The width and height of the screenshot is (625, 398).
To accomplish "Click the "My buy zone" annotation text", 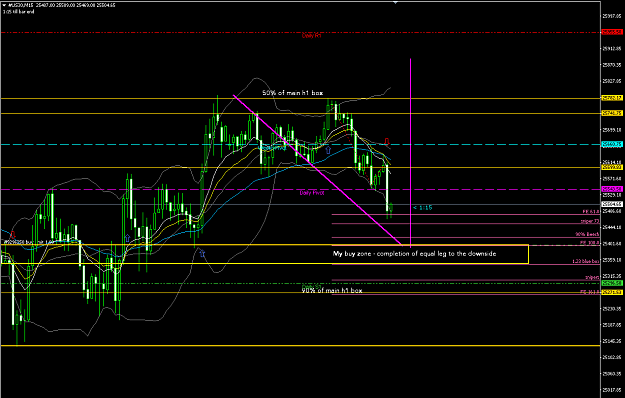I will click(415, 253).
